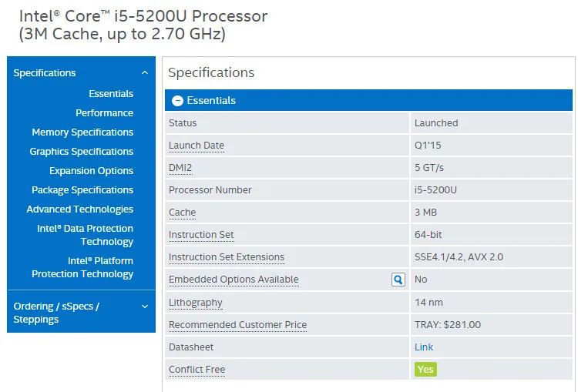Click the Launch Date label

point(197,145)
